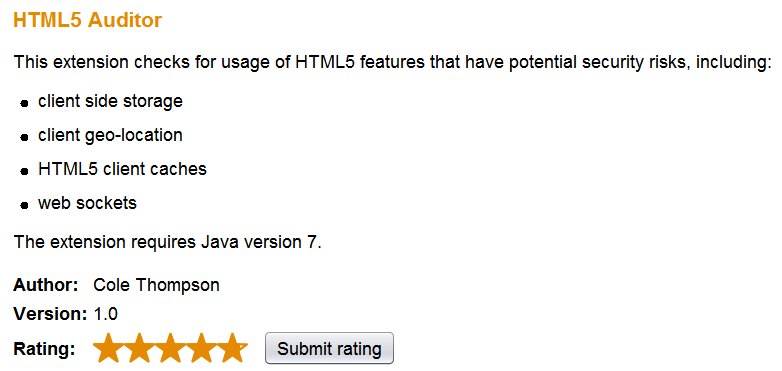This screenshot has height=371, width=782.
Task: Click the web sockets list item
Action: (x=87, y=203)
